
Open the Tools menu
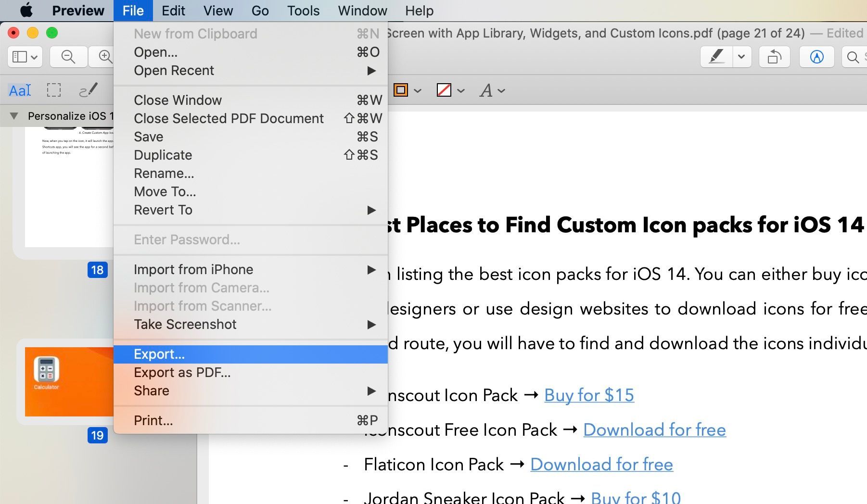pos(303,11)
